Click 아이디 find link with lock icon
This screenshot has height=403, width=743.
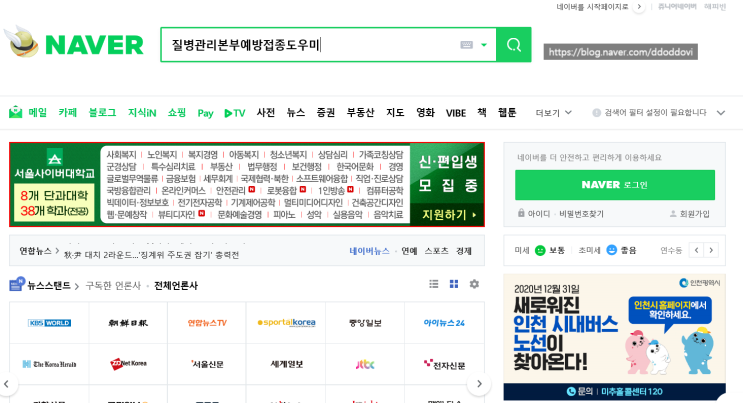pos(534,213)
